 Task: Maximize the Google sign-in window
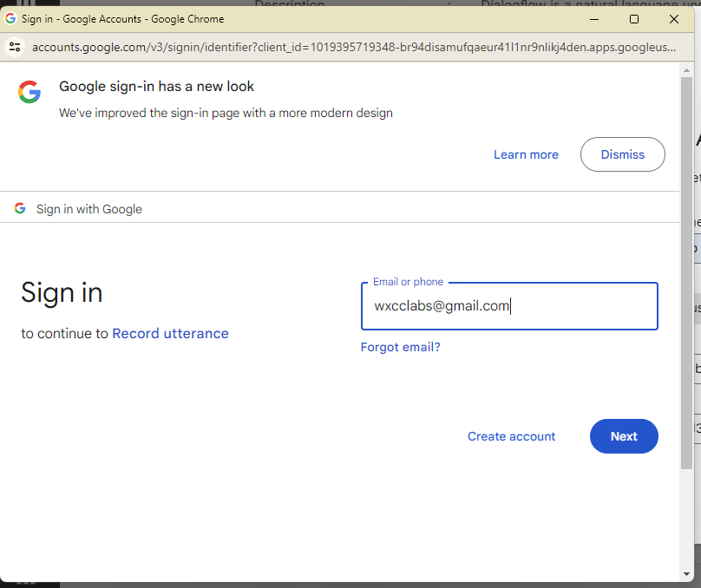[x=633, y=19]
